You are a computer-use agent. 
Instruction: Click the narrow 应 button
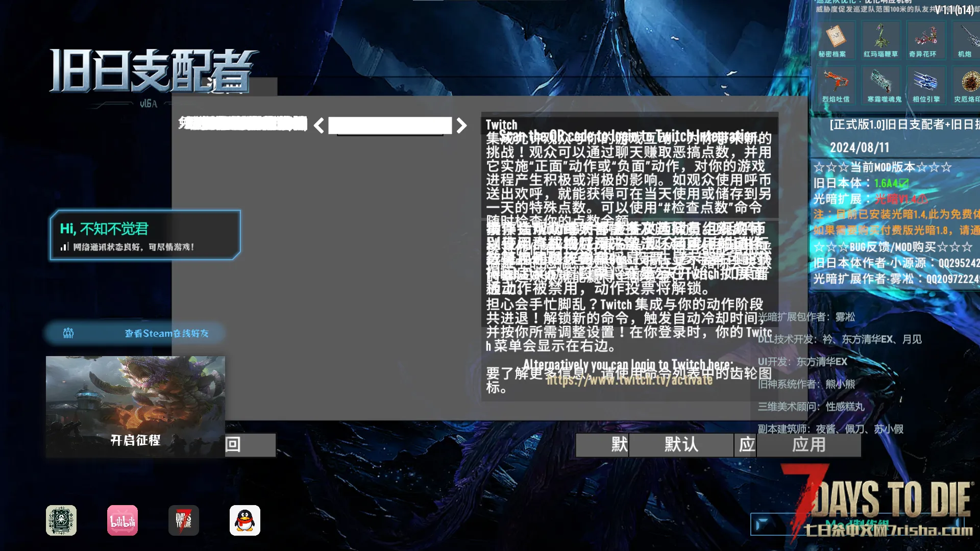745,445
